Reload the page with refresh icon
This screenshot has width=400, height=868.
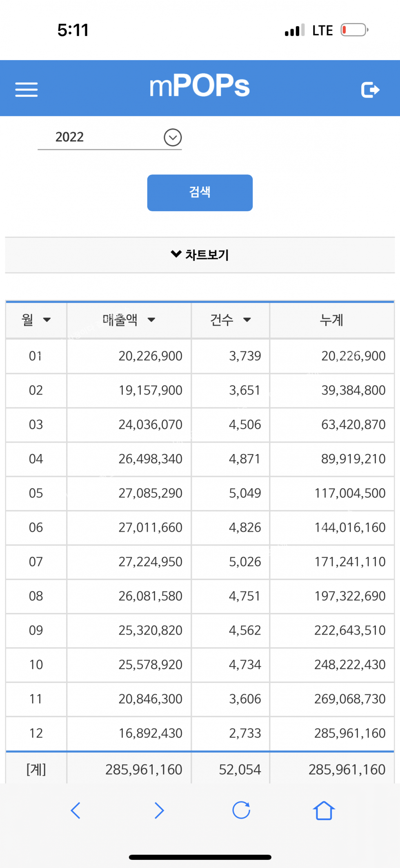241,810
